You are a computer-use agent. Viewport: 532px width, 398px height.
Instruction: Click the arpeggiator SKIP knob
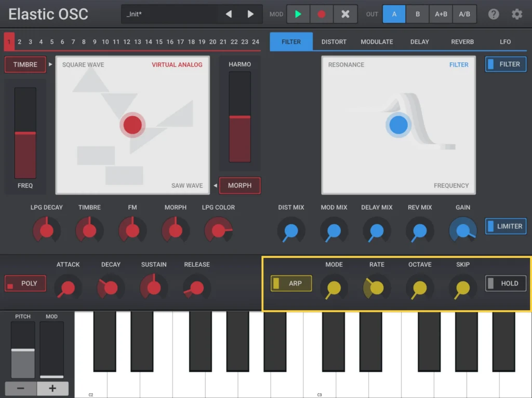pyautogui.click(x=463, y=288)
